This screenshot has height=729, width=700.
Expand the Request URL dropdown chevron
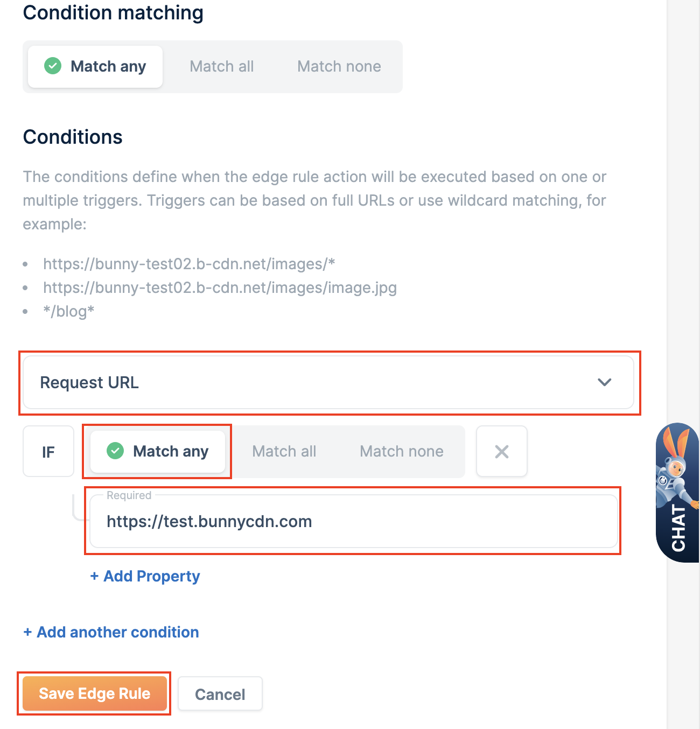(605, 382)
